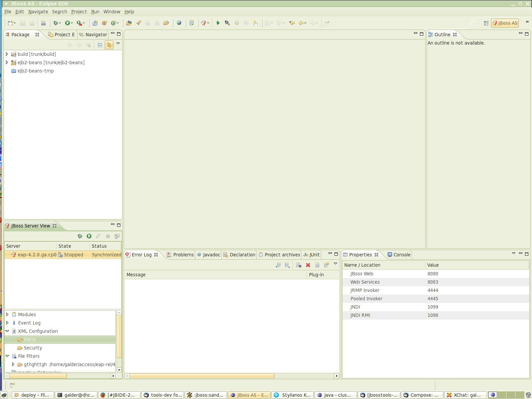Toggle Link with Editor in Package Explorer
Screen dimensions: 532x399
click(x=109, y=45)
